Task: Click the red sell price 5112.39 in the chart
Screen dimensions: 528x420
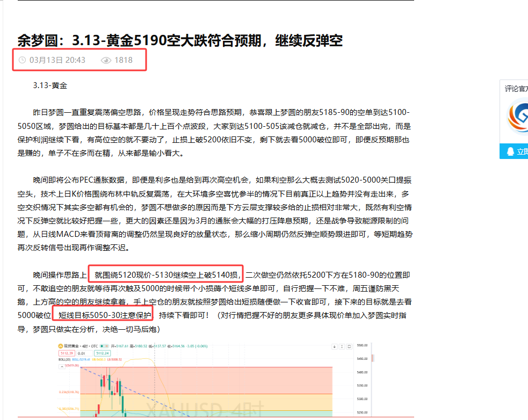Action: (67, 353)
